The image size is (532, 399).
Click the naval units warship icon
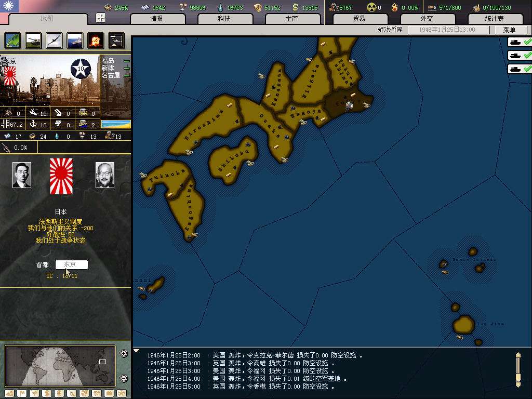(x=74, y=41)
